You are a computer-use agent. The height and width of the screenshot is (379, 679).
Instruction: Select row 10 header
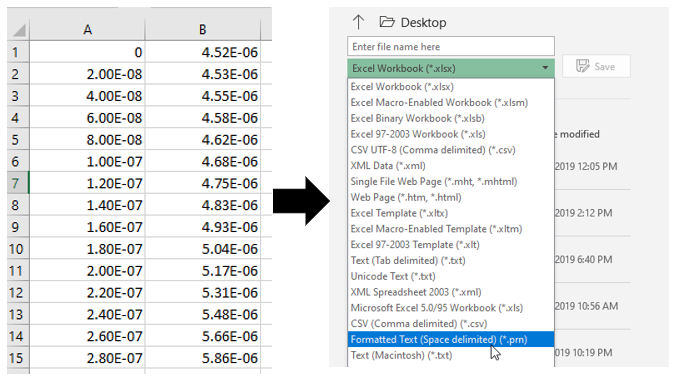click(18, 249)
